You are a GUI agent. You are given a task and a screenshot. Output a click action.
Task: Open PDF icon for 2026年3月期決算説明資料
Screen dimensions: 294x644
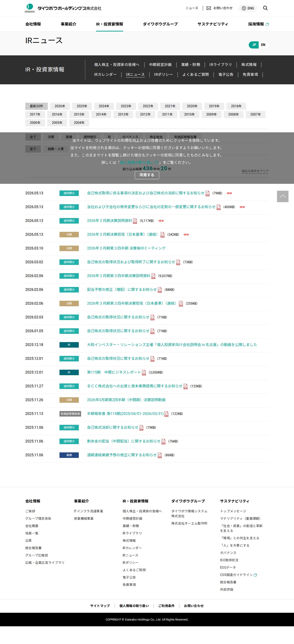coord(135,221)
